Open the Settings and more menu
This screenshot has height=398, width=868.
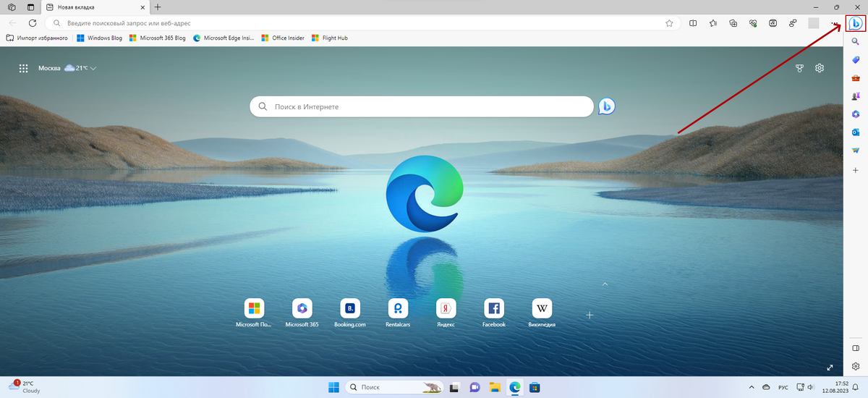834,23
